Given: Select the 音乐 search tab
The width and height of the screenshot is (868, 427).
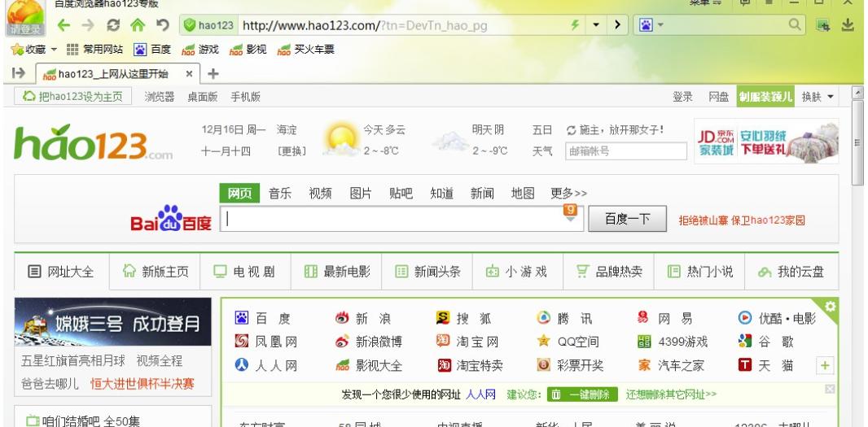Looking at the screenshot, I should [x=280, y=193].
